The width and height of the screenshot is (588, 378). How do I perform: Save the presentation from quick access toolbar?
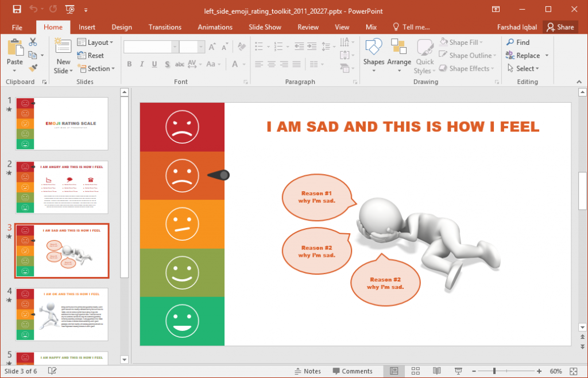click(17, 9)
